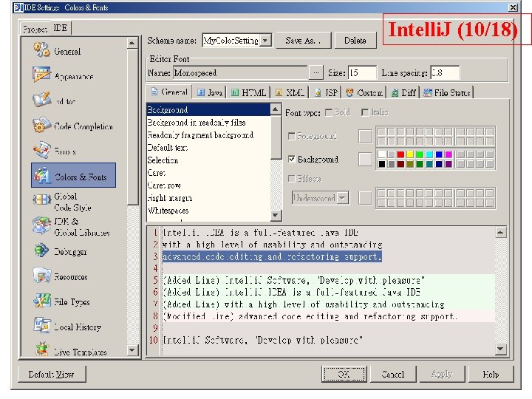Screen dimensions: 532x399
Task: Open the Scheme name dropdown
Action: click(266, 41)
